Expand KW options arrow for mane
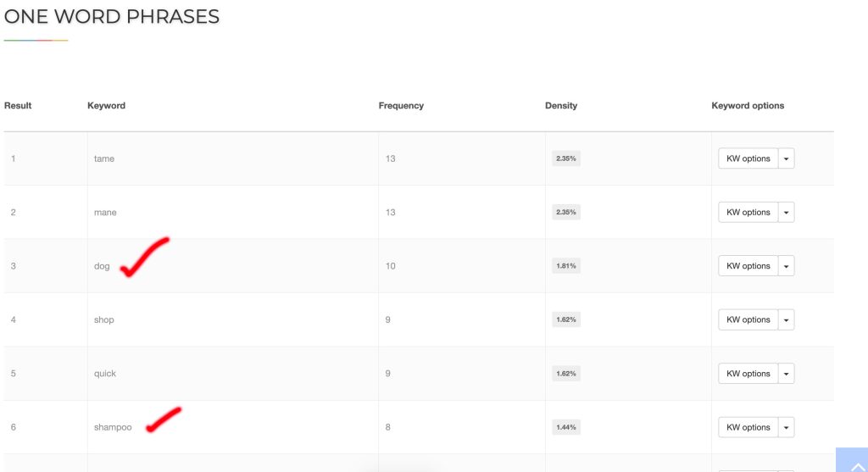The width and height of the screenshot is (868, 472). click(787, 213)
